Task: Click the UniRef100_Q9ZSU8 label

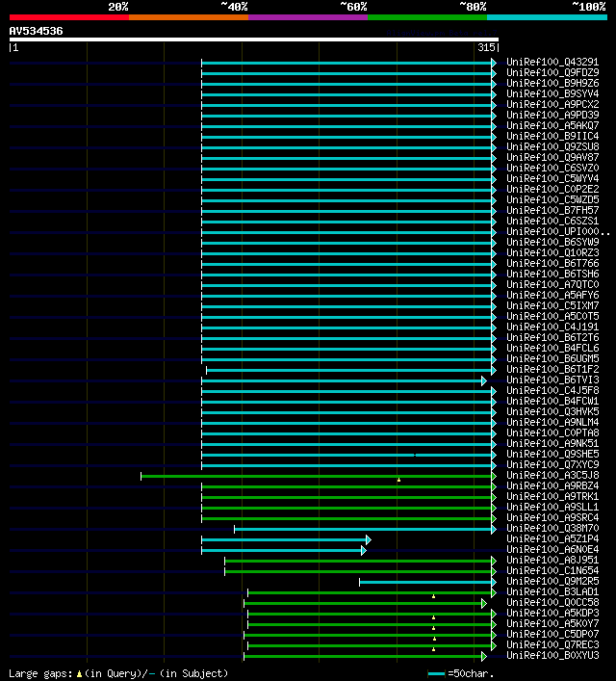Action: coord(552,146)
